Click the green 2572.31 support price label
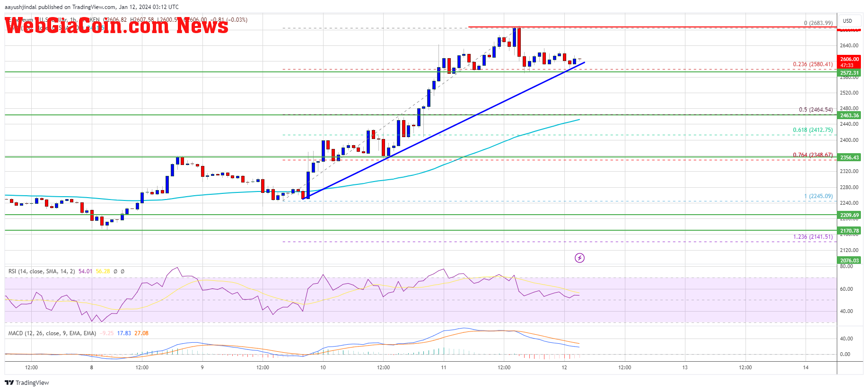 pyautogui.click(x=849, y=73)
